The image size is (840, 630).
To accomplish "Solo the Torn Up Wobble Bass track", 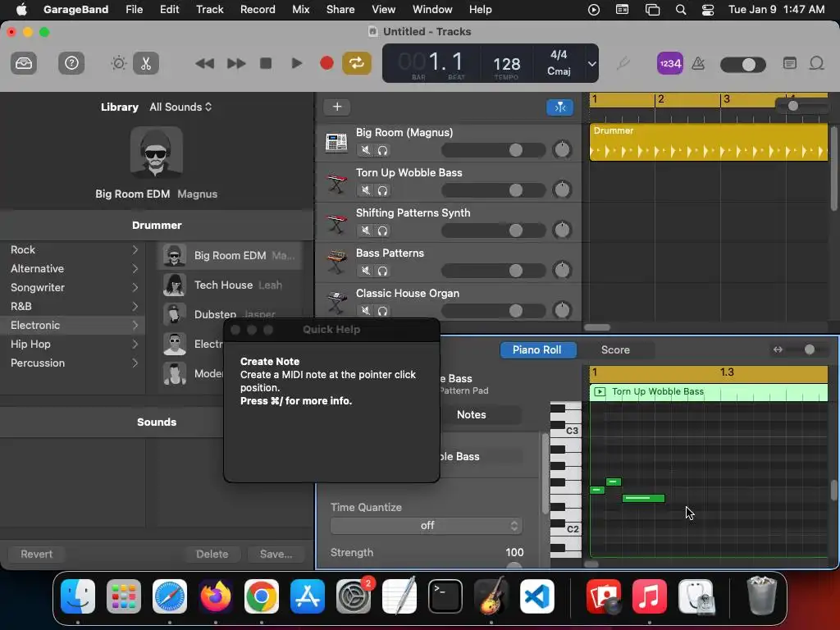I will click(382, 190).
